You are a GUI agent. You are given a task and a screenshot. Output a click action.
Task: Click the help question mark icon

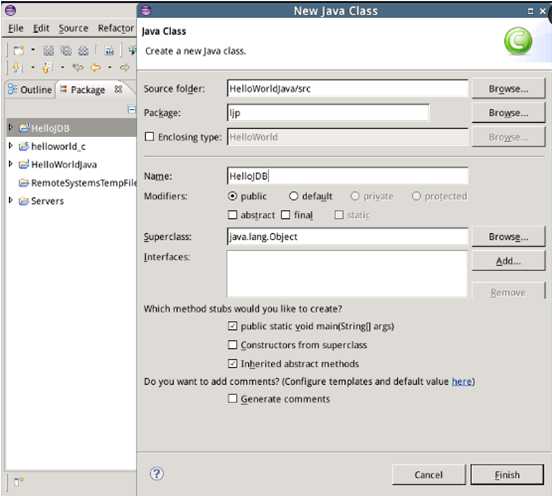click(x=157, y=473)
